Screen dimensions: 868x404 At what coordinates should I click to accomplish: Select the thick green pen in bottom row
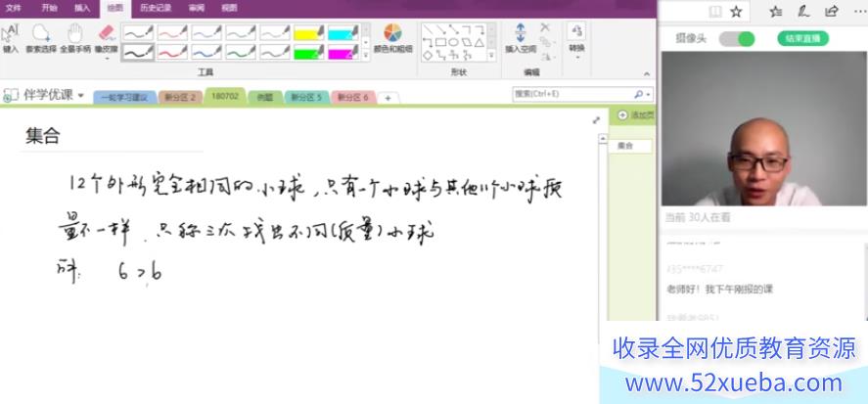tap(241, 52)
